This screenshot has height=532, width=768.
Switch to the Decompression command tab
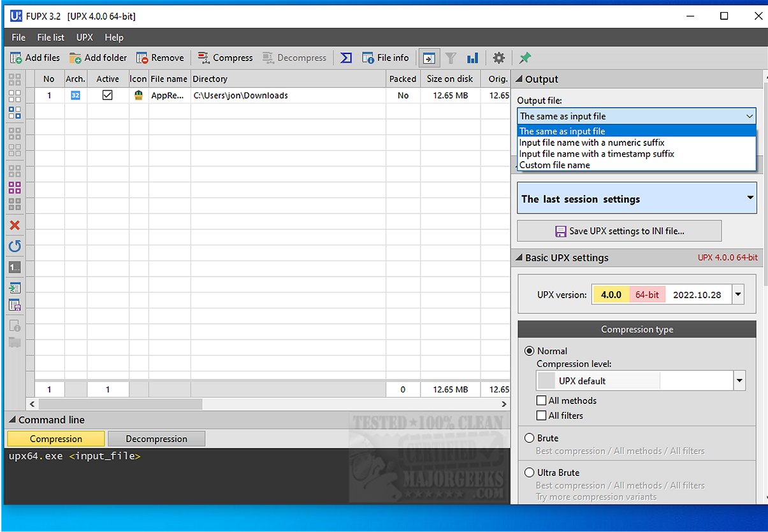click(156, 438)
